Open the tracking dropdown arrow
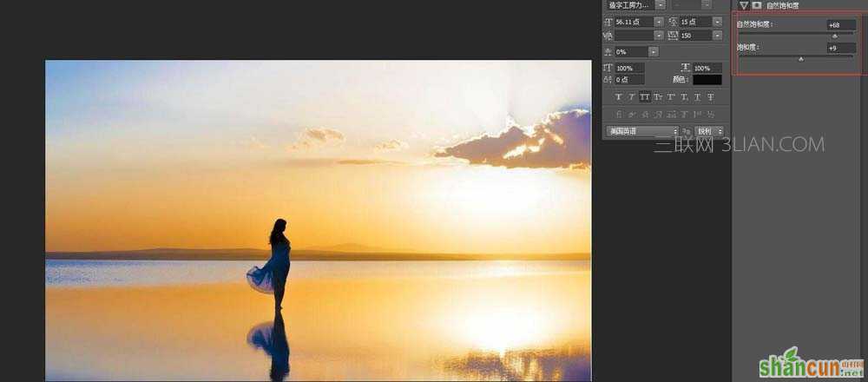This screenshot has height=382, width=868. 718,36
